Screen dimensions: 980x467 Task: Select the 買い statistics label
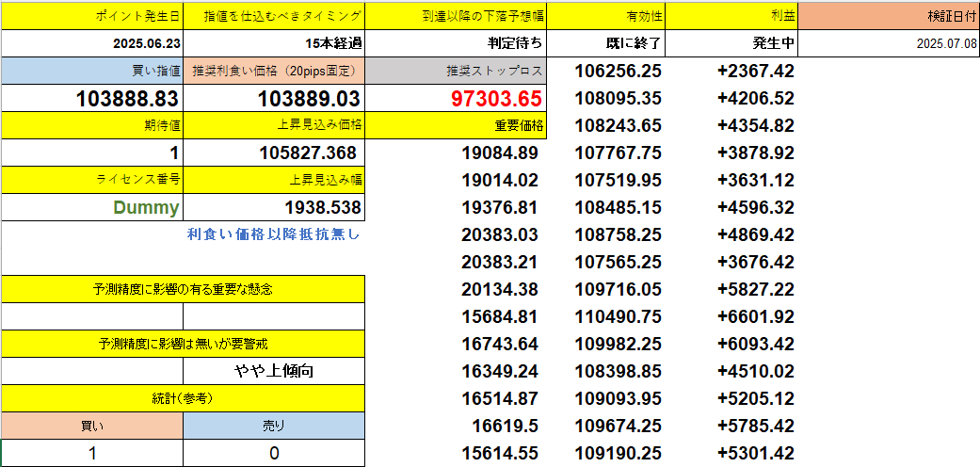pos(92,426)
